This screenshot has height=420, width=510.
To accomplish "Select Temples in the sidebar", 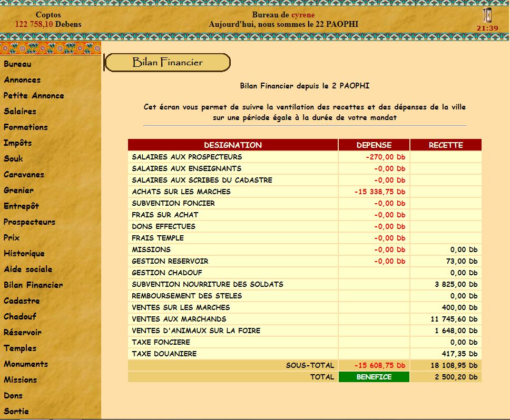I will click(x=20, y=348).
